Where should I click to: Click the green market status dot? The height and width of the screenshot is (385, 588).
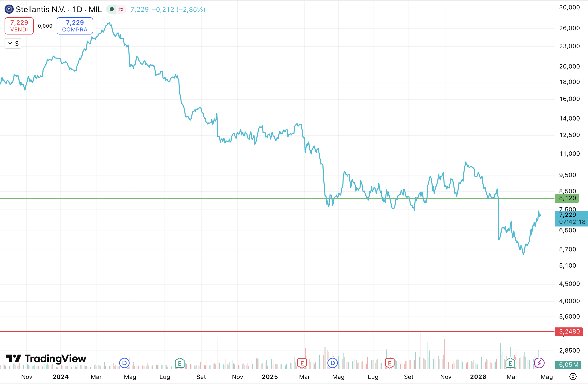tap(111, 9)
